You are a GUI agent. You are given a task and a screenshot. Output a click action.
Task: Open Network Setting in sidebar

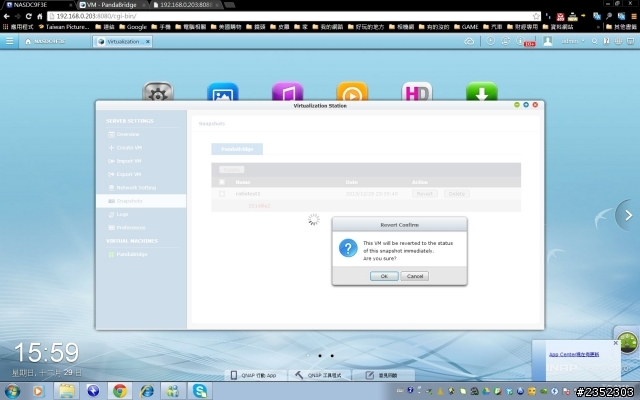click(x=135, y=187)
